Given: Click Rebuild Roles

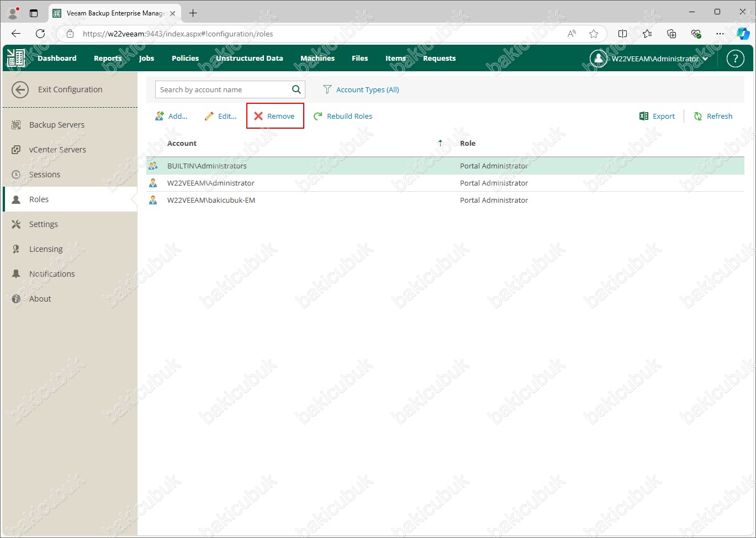Looking at the screenshot, I should click(x=343, y=116).
